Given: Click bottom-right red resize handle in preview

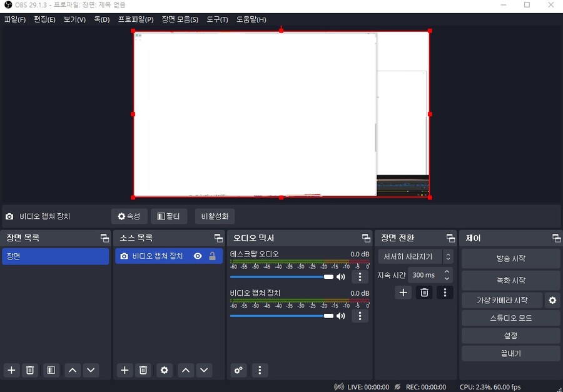Looking at the screenshot, I should pyautogui.click(x=430, y=198).
